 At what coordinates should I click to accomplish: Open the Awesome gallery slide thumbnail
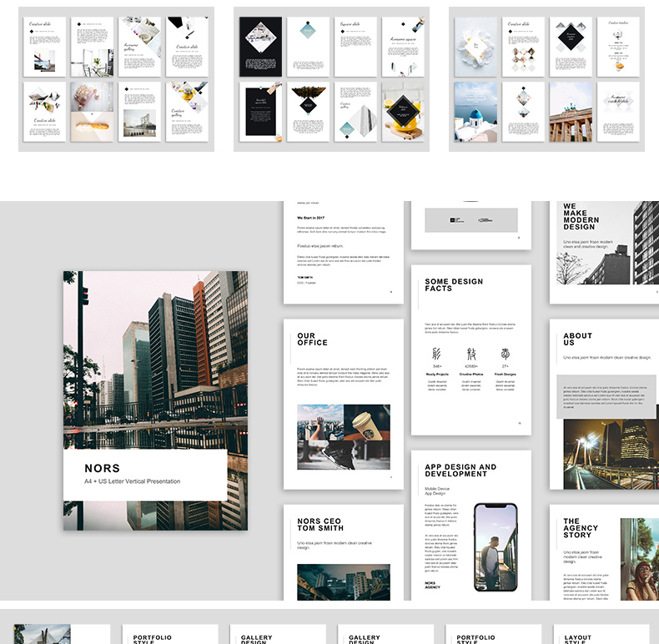point(139,47)
